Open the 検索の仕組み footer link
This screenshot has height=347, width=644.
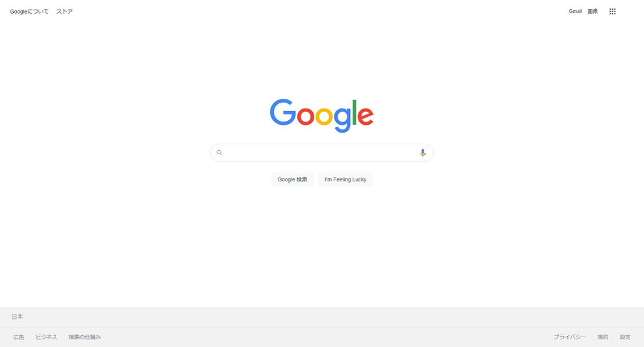(85, 337)
